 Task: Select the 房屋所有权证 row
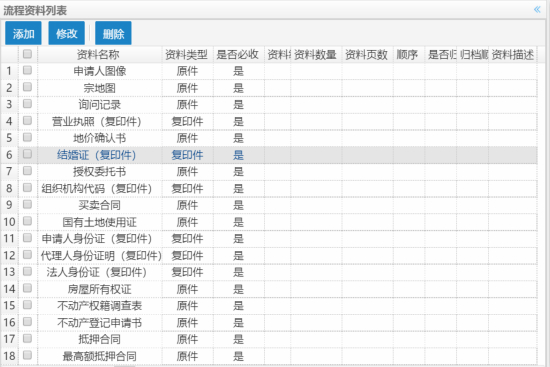click(269, 289)
